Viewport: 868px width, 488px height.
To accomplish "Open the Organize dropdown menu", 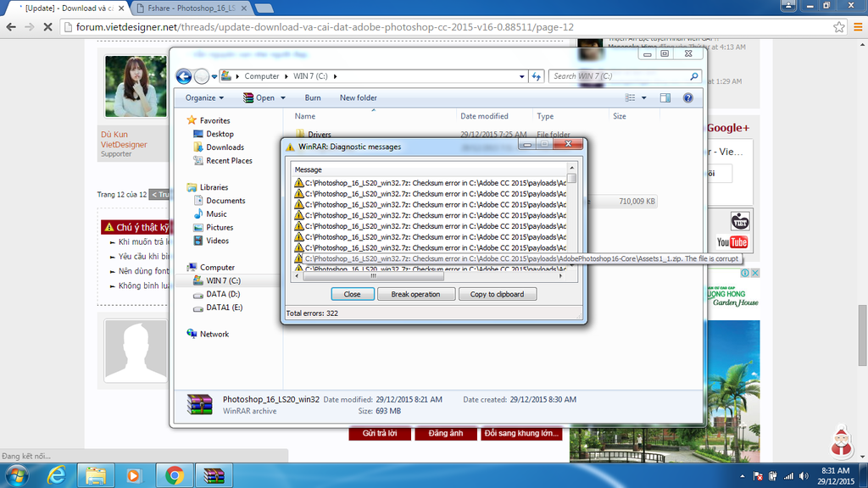I will 204,98.
